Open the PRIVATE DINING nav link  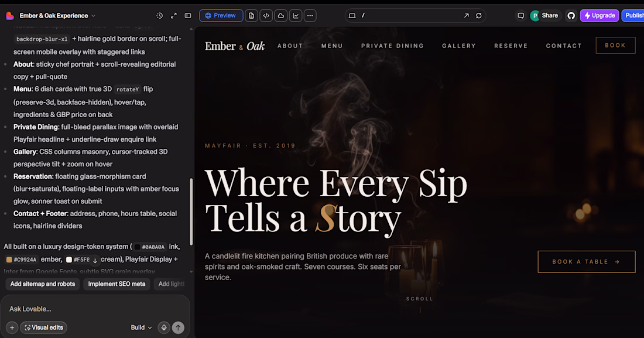pyautogui.click(x=392, y=46)
